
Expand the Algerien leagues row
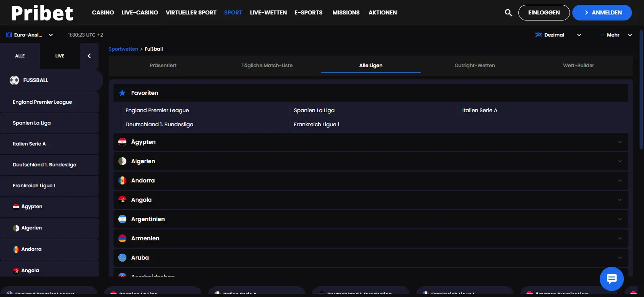click(x=371, y=161)
